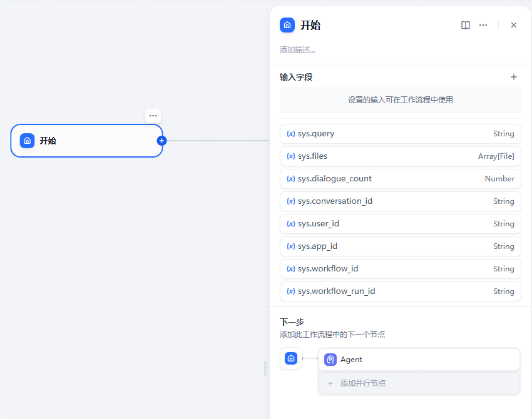Click the blue plus handle on Start node
Screen dimensions: 532x419
[x=161, y=141]
